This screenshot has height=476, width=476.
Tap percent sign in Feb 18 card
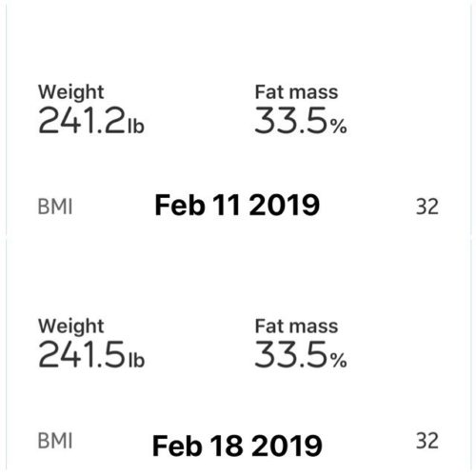339,361
